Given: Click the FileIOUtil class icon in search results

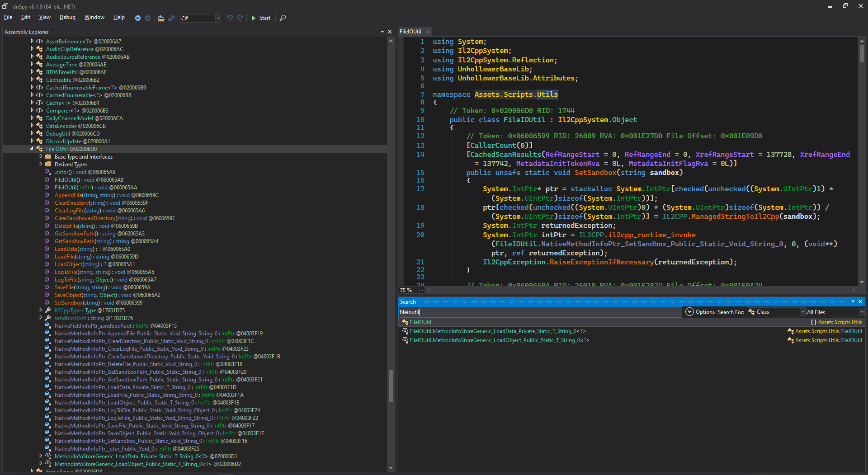Looking at the screenshot, I should [405, 322].
